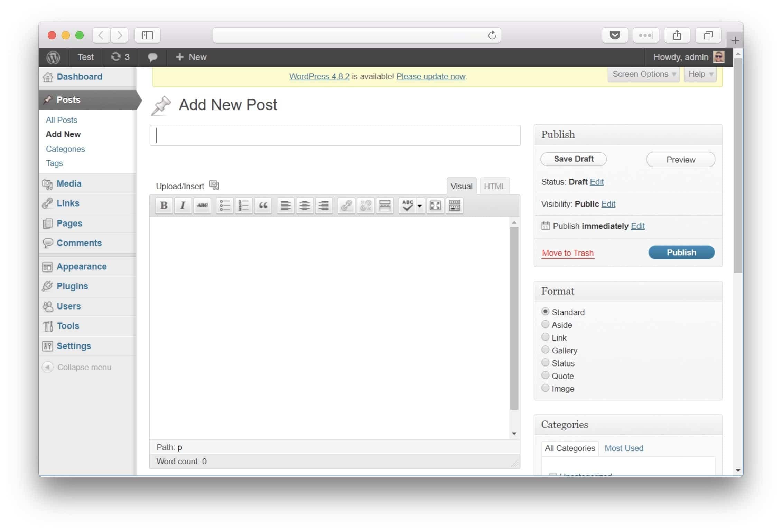
Task: Select the Aside post format
Action: tap(545, 324)
